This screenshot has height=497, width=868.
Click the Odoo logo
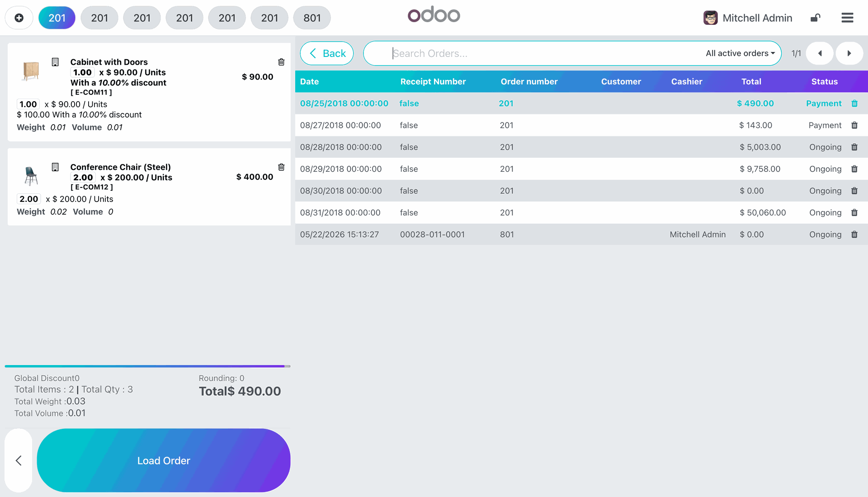coord(434,15)
